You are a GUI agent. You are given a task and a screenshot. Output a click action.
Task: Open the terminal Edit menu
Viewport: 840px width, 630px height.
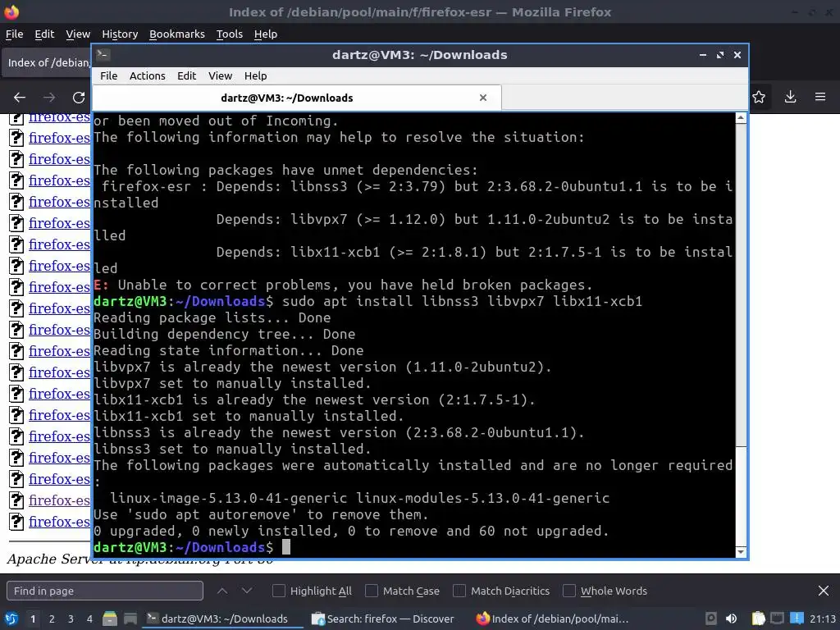tap(186, 75)
